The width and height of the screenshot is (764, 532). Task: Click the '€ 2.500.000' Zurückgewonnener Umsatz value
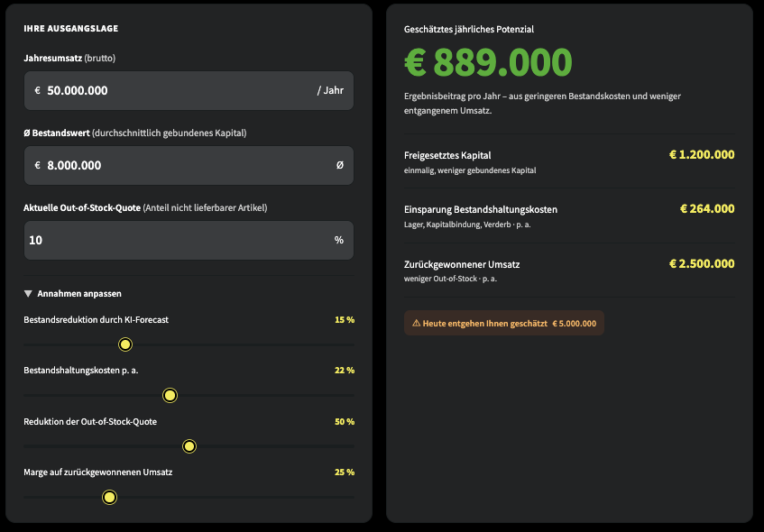click(x=702, y=264)
